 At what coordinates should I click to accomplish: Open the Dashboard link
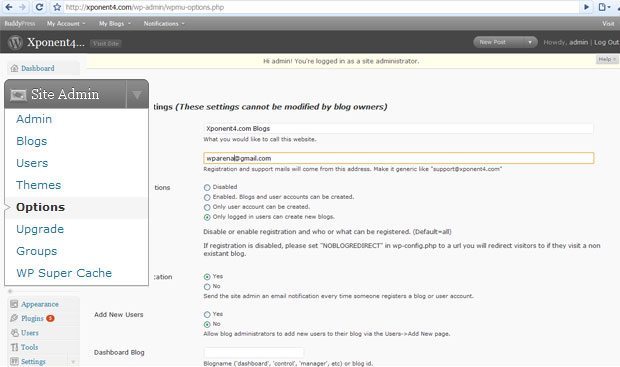click(38, 68)
